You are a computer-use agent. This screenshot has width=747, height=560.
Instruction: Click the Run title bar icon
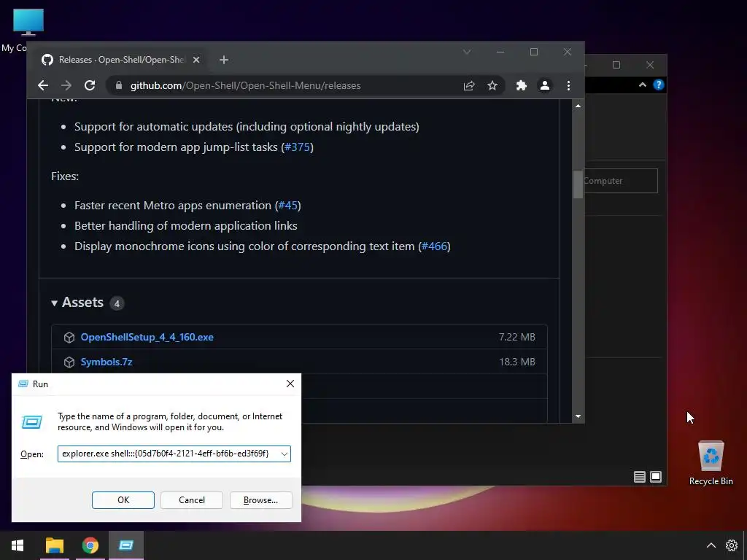[23, 384]
